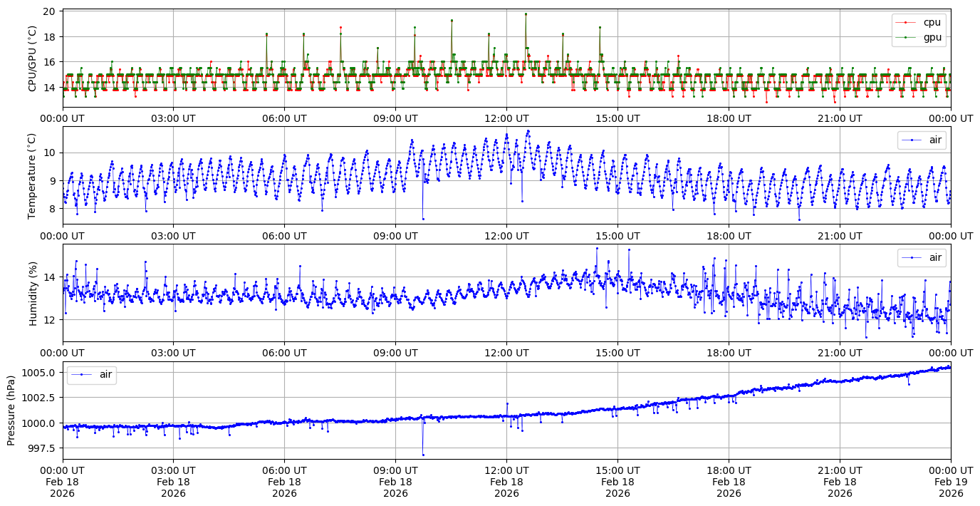Select the green gpu line sample in legend
980x506 pixels.
tap(905, 36)
